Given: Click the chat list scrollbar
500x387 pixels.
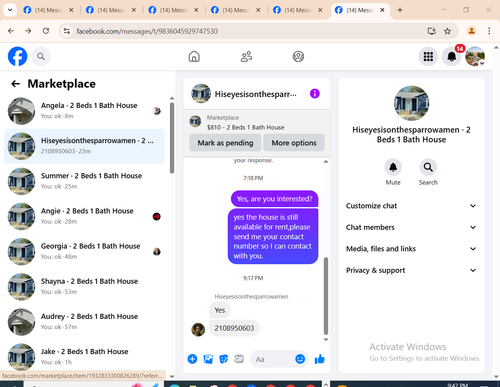Looking at the screenshot, I should coord(172,138).
